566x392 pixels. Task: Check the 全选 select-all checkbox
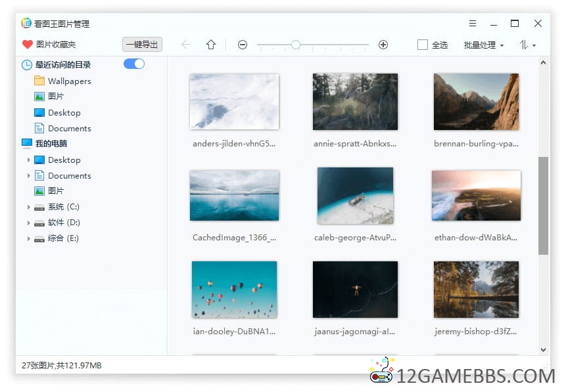pyautogui.click(x=423, y=45)
